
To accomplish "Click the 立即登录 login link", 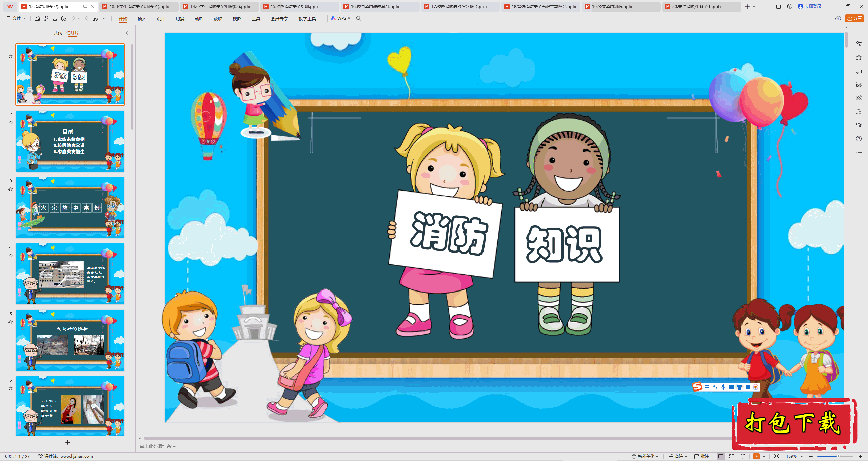I will tap(813, 6).
